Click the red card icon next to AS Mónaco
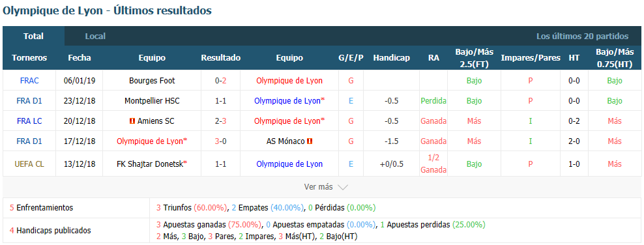The height and width of the screenshot is (245, 644). pyautogui.click(x=310, y=141)
